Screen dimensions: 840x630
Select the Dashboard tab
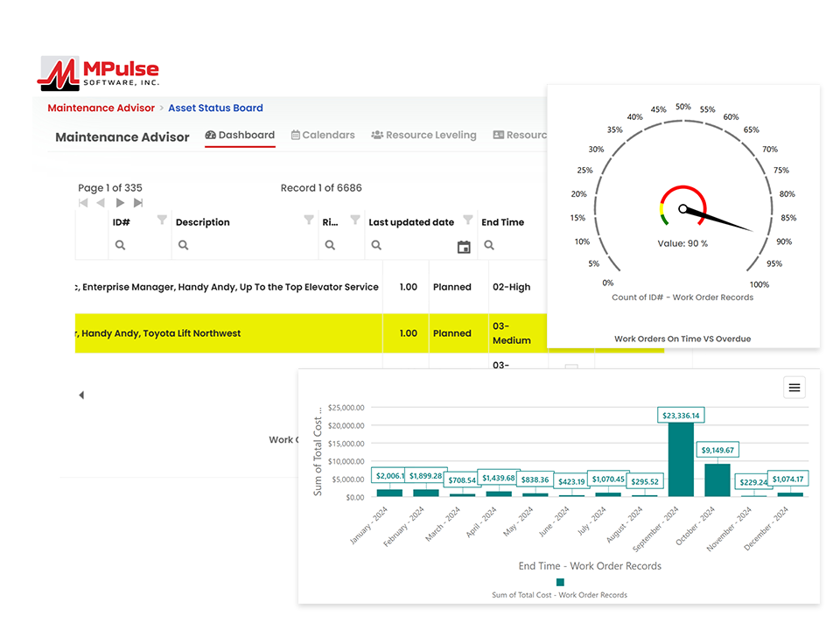pyautogui.click(x=240, y=136)
